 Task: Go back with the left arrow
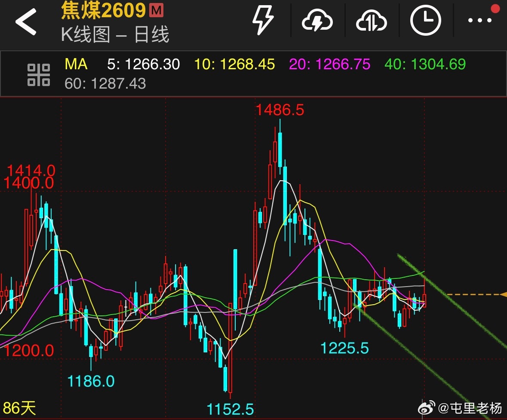[x=26, y=22]
